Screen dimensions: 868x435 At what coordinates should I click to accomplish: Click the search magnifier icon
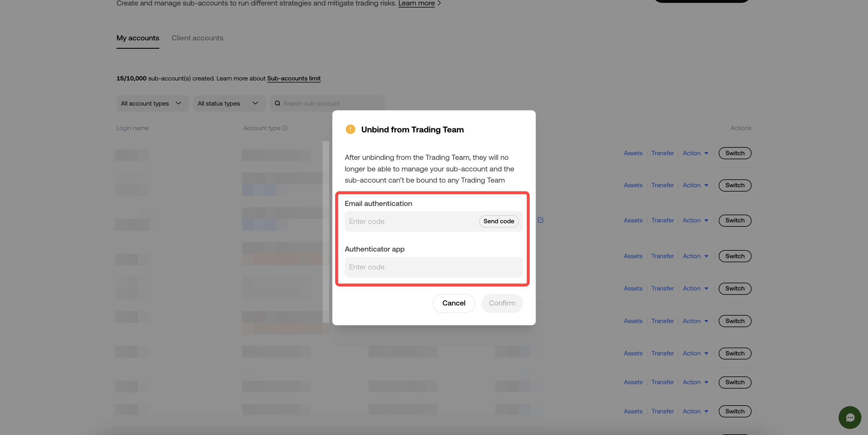[x=277, y=103]
